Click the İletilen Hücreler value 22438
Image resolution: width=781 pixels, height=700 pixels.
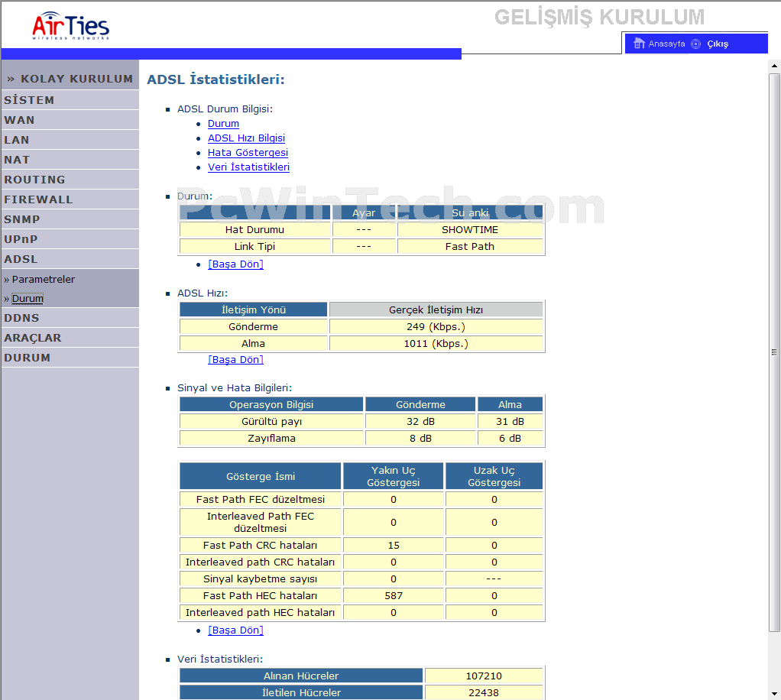pyautogui.click(x=484, y=692)
